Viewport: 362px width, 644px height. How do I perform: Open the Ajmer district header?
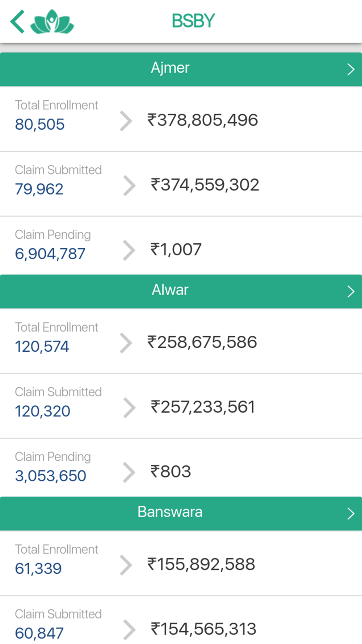170,68
